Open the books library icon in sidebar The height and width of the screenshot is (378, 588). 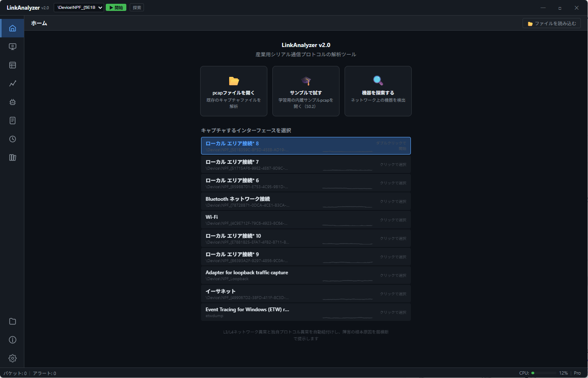tap(13, 157)
